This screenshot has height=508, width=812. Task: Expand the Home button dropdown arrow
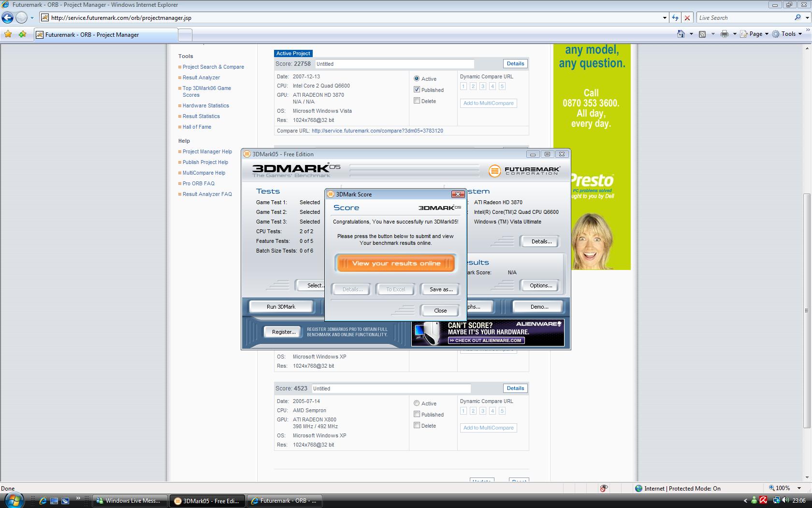pos(691,34)
